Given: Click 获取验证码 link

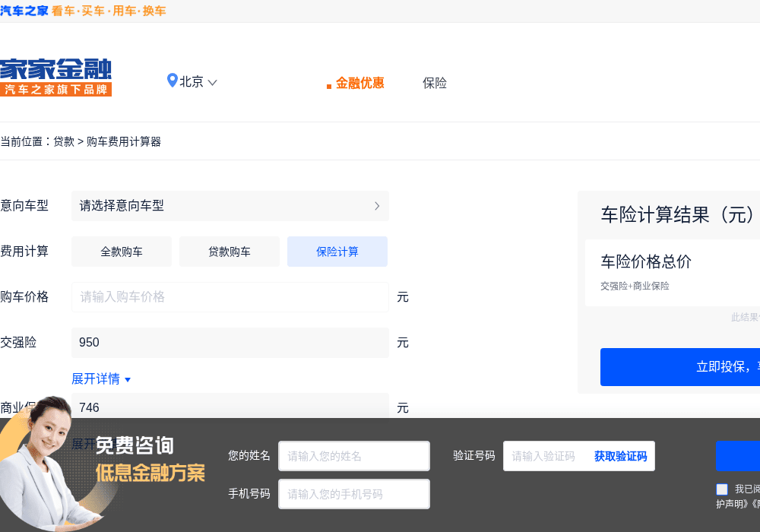Looking at the screenshot, I should click(x=620, y=456).
